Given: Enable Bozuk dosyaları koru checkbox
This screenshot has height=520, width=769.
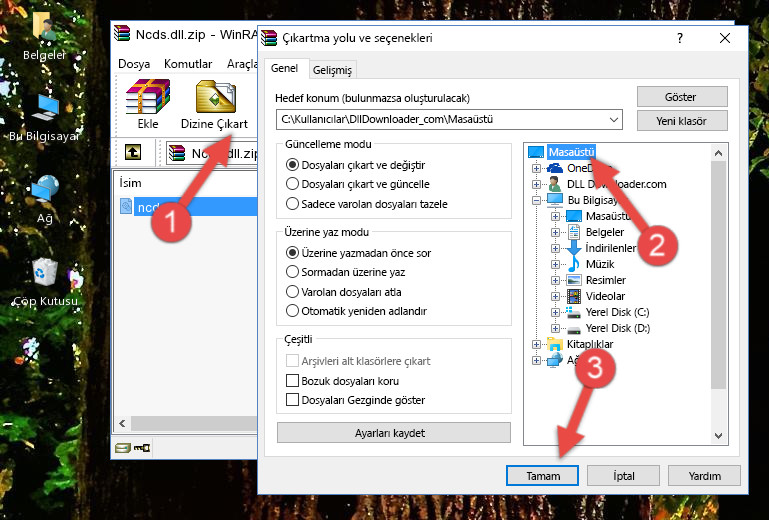Looking at the screenshot, I should pos(292,381).
